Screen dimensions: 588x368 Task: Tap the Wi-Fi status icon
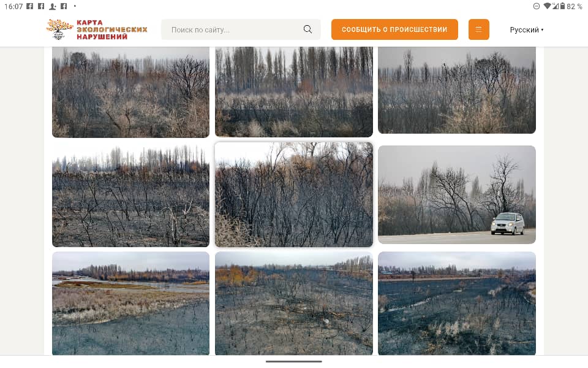tap(547, 6)
